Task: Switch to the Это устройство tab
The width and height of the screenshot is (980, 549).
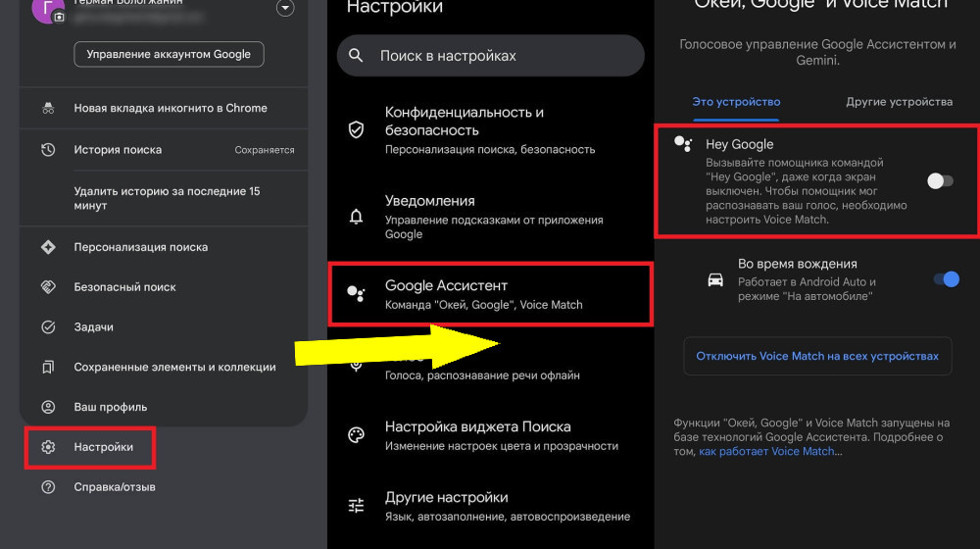Action: pyautogui.click(x=736, y=102)
